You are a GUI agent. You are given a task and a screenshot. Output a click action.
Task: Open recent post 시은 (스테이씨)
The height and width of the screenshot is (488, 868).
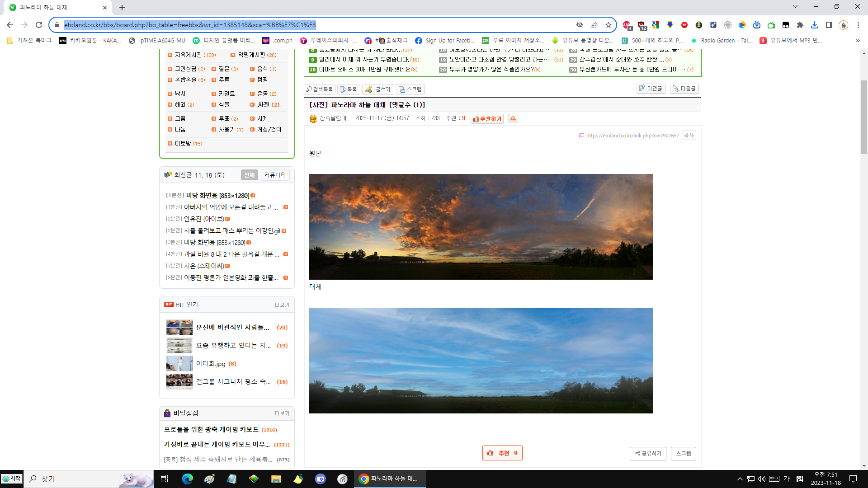pyautogui.click(x=204, y=266)
